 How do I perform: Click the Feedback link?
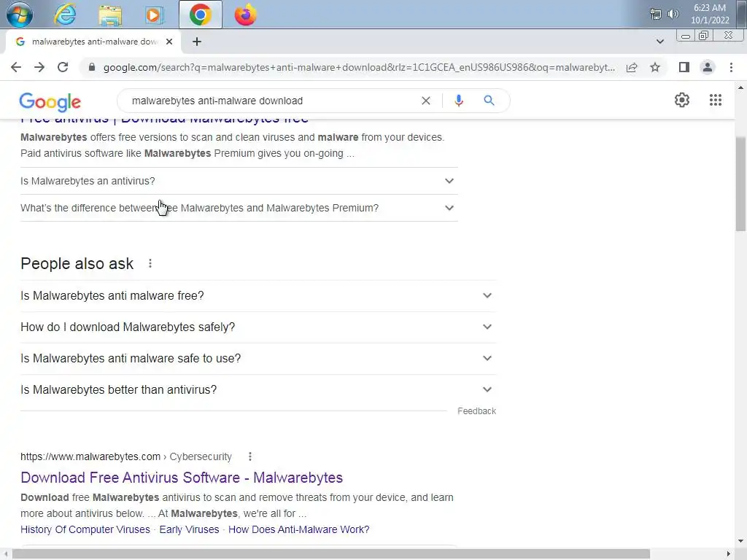(x=476, y=411)
